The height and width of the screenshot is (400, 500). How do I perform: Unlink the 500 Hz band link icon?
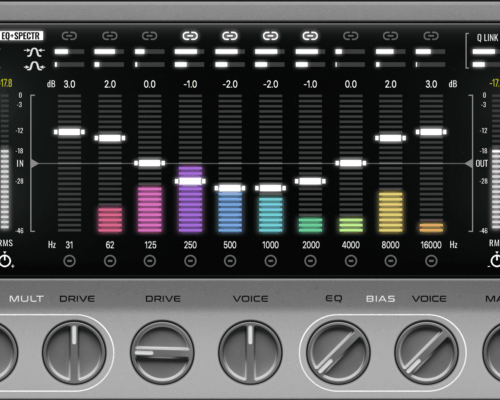tap(230, 36)
